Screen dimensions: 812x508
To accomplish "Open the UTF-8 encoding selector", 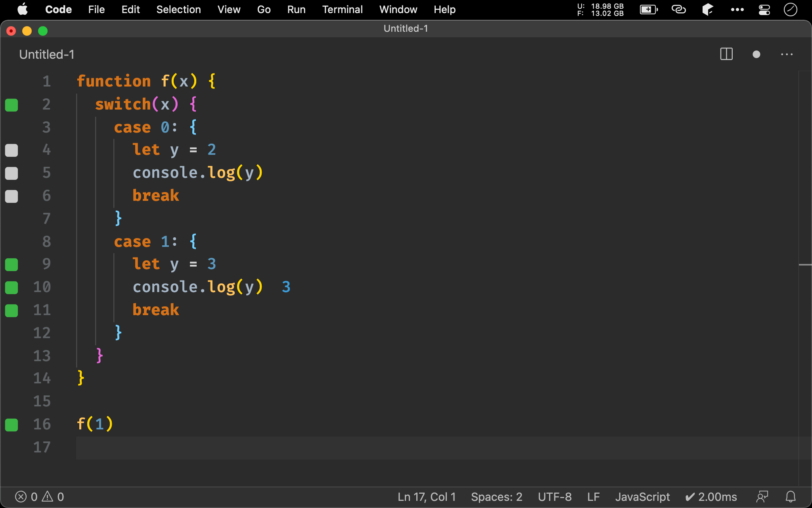I will [x=554, y=496].
